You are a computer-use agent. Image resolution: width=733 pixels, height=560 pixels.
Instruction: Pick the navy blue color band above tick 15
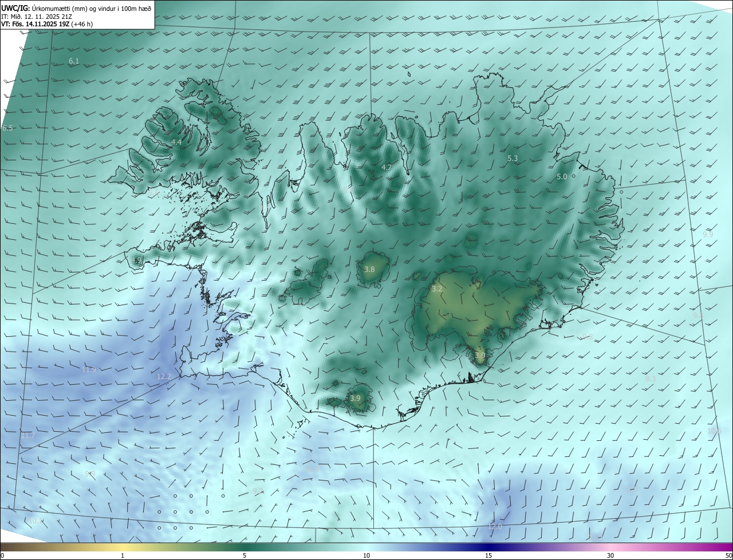tap(488, 547)
